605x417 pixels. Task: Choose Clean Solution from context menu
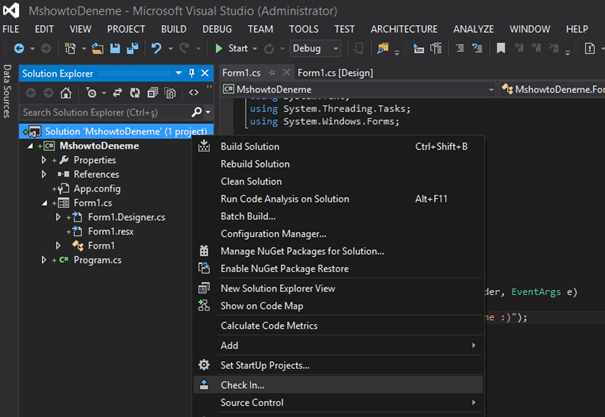click(338, 181)
